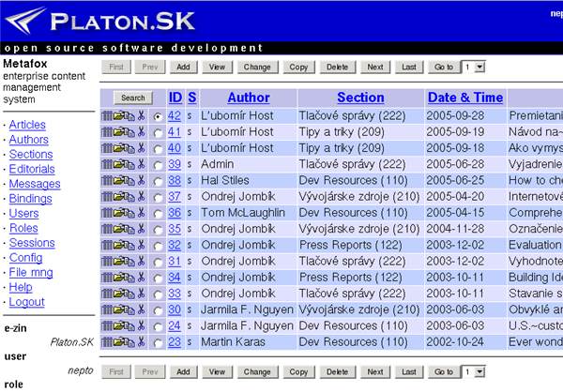Viewport: 563px width, 392px height.
Task: Go to Sessions in the sidebar menu
Action: (32, 242)
